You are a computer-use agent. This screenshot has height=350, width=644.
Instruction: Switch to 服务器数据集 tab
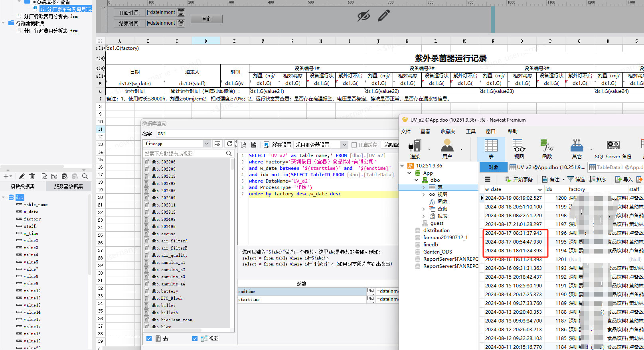point(69,186)
